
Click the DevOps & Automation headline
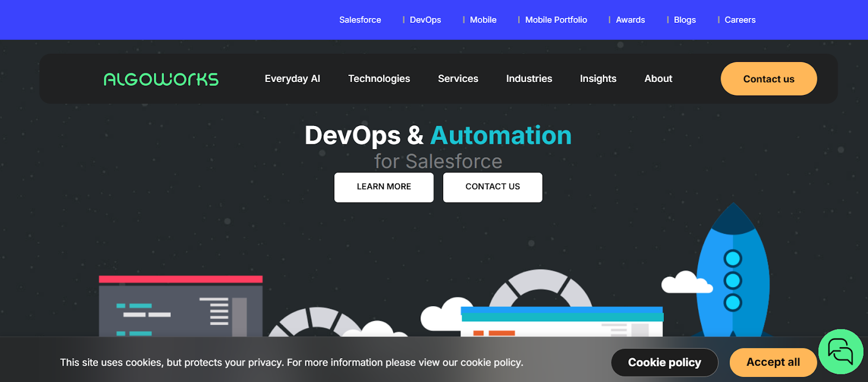click(x=438, y=135)
